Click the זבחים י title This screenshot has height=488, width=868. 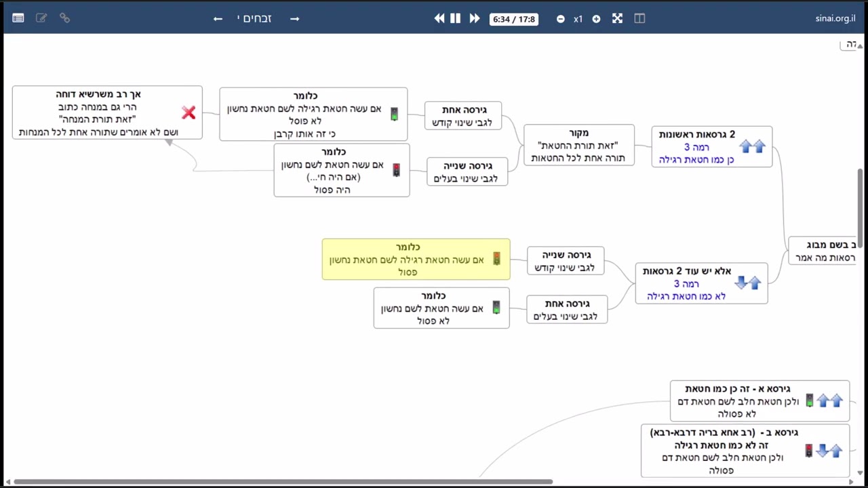tap(254, 18)
